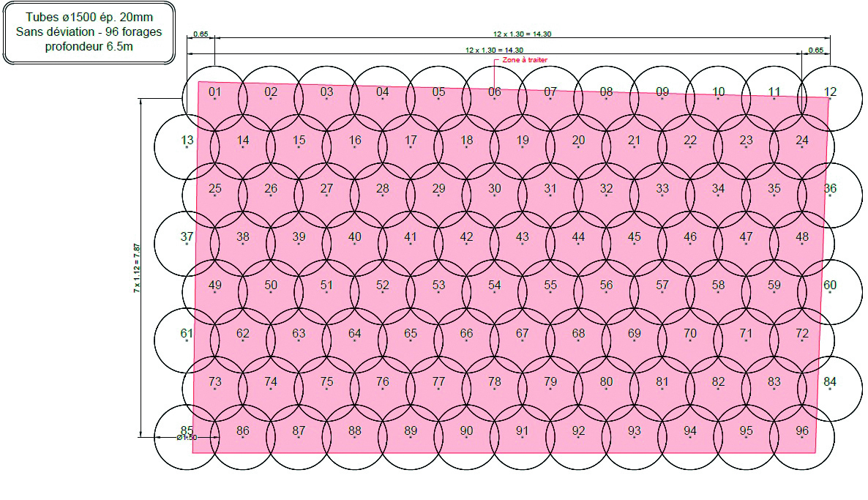The image size is (868, 500).
Task: Select the 'ø1.50' diameter label
Action: 187,438
